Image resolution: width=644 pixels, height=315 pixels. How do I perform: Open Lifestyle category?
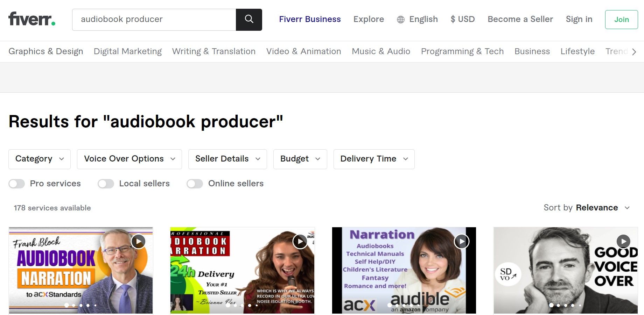pos(578,51)
